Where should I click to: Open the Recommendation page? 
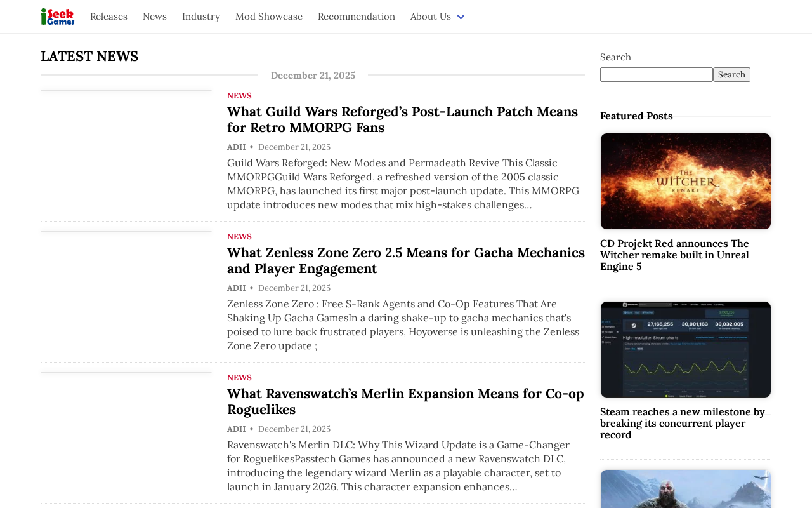(x=357, y=17)
